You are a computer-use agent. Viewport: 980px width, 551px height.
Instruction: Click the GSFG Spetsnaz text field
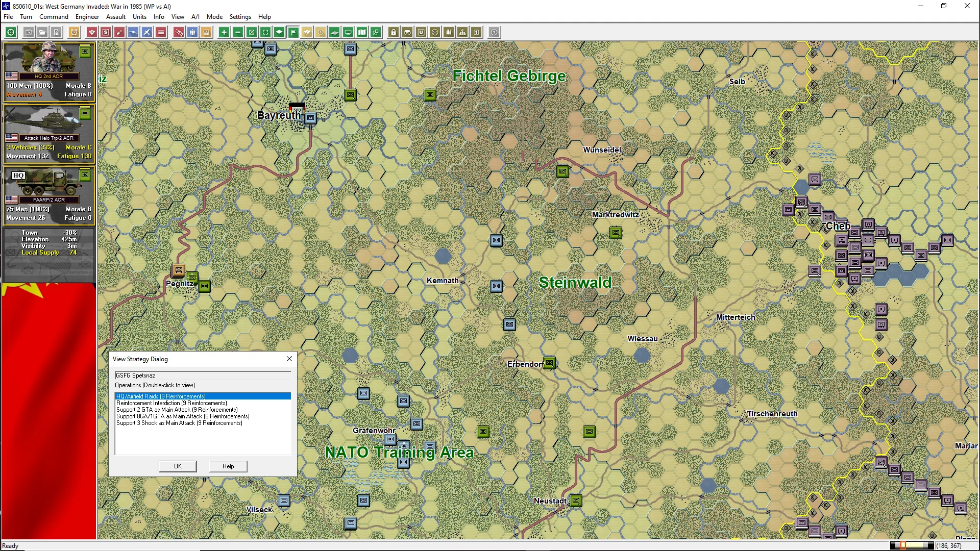(x=203, y=375)
